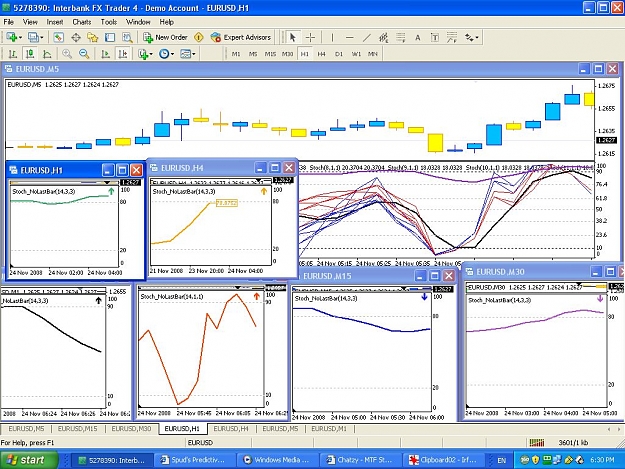This screenshot has height=469, width=625.
Task: Switch to the EURUSD,M15 chart tab
Action: coord(77,429)
